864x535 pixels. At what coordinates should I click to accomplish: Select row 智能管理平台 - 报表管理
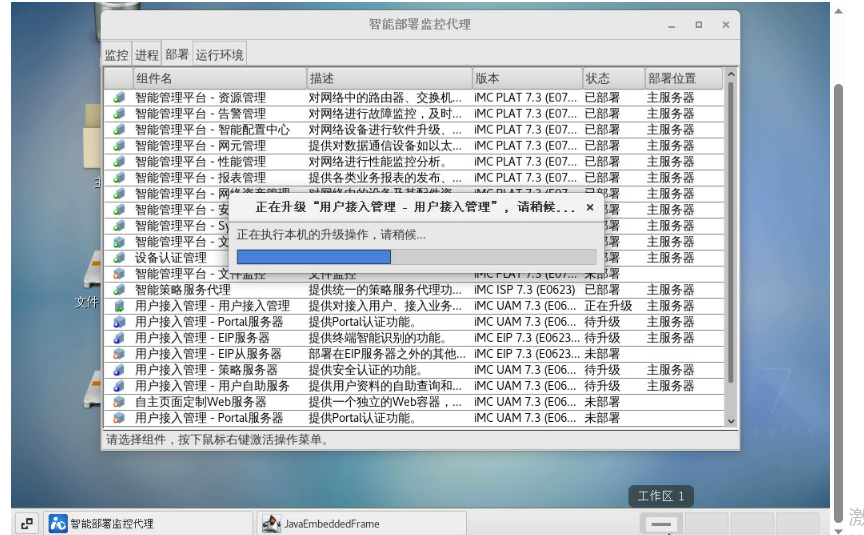pyautogui.click(x=201, y=177)
